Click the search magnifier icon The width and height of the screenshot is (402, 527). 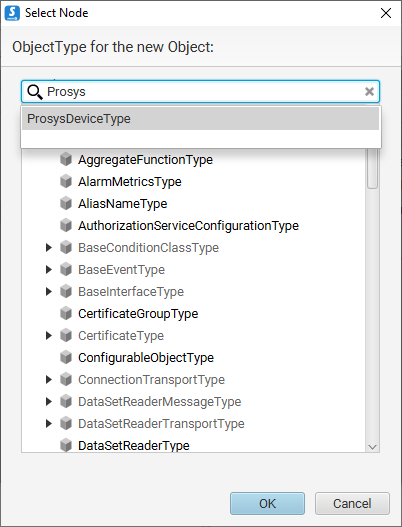35,92
